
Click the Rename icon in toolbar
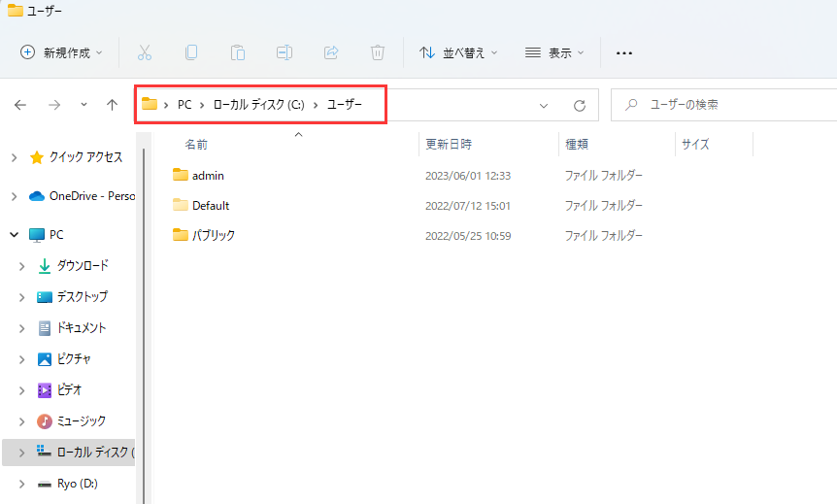tap(285, 52)
